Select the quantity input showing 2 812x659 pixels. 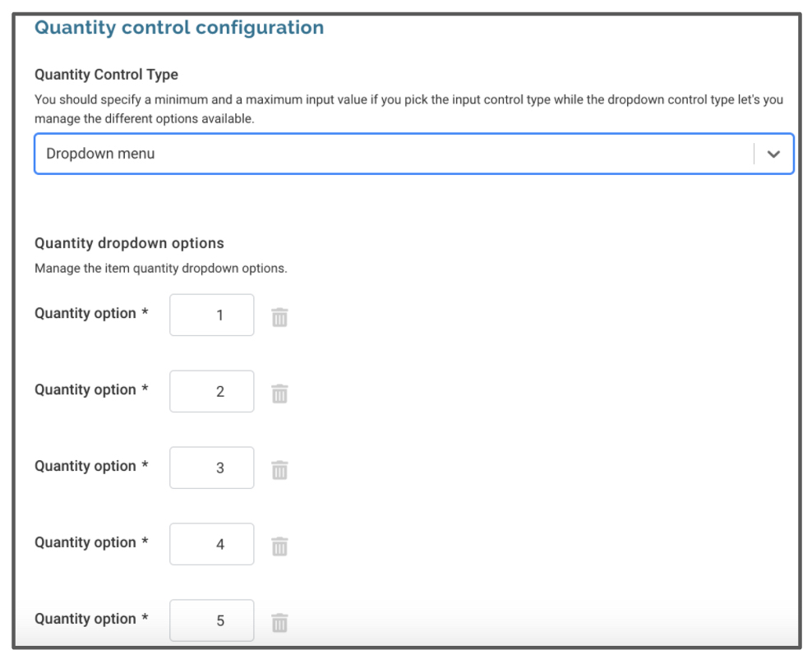[x=212, y=391]
